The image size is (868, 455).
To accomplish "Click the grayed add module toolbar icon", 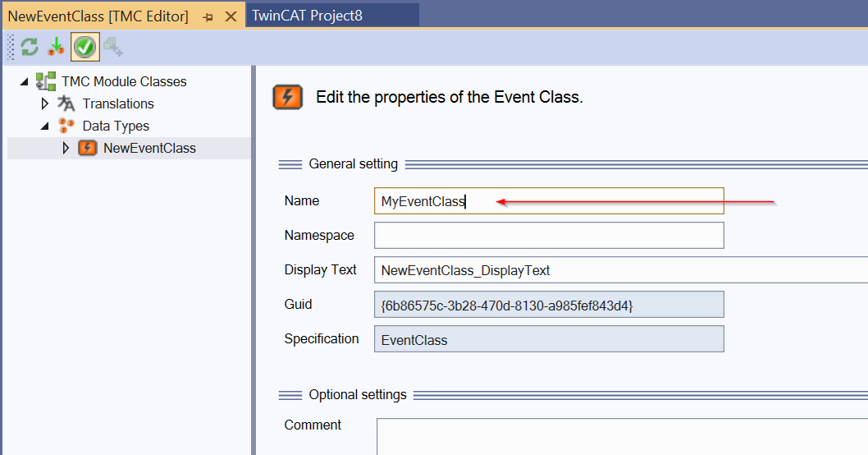I will 113,47.
